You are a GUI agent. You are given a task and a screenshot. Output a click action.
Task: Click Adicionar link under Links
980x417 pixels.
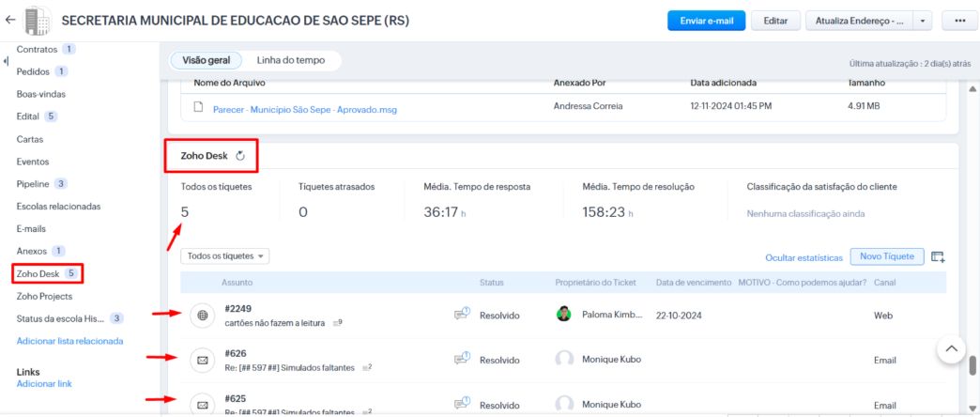tap(44, 383)
